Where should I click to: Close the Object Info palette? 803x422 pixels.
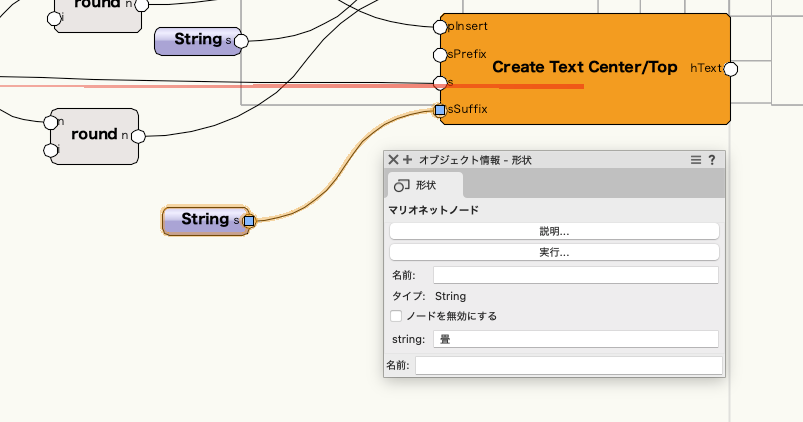(394, 160)
